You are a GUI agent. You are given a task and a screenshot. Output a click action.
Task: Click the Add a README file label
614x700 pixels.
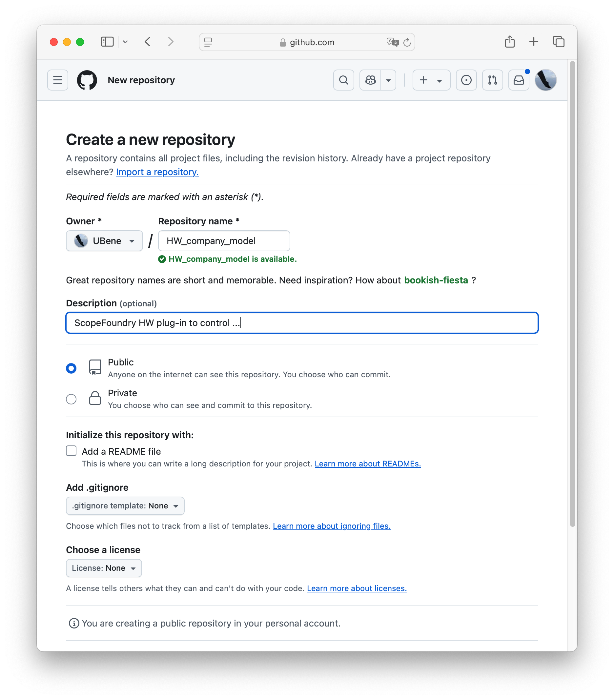pyautogui.click(x=121, y=451)
